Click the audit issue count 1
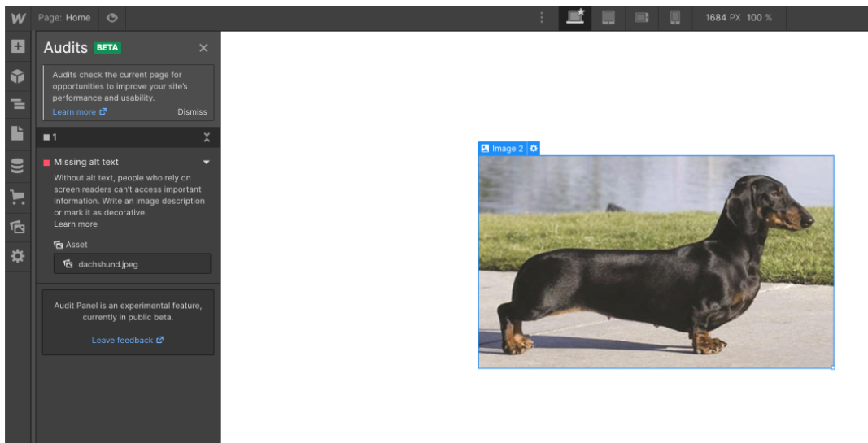Image resolution: width=868 pixels, height=443 pixels. [55, 137]
